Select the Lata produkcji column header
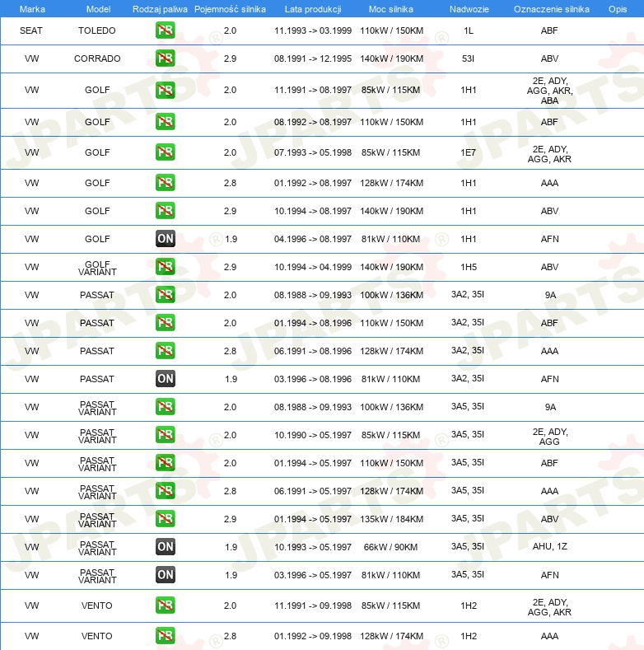 coord(313,9)
